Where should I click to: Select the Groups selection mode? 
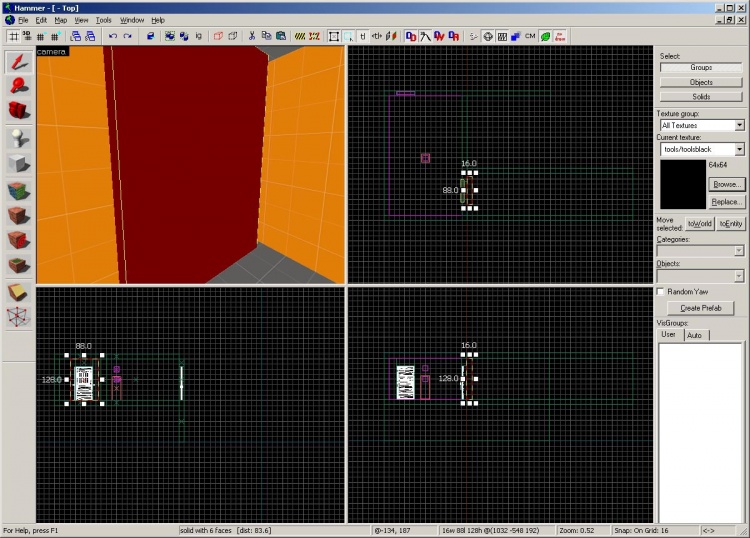click(x=701, y=67)
